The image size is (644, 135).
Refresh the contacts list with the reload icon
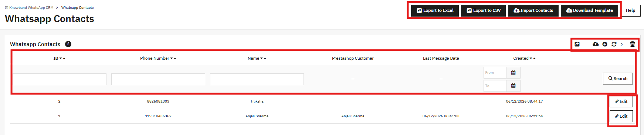click(614, 44)
